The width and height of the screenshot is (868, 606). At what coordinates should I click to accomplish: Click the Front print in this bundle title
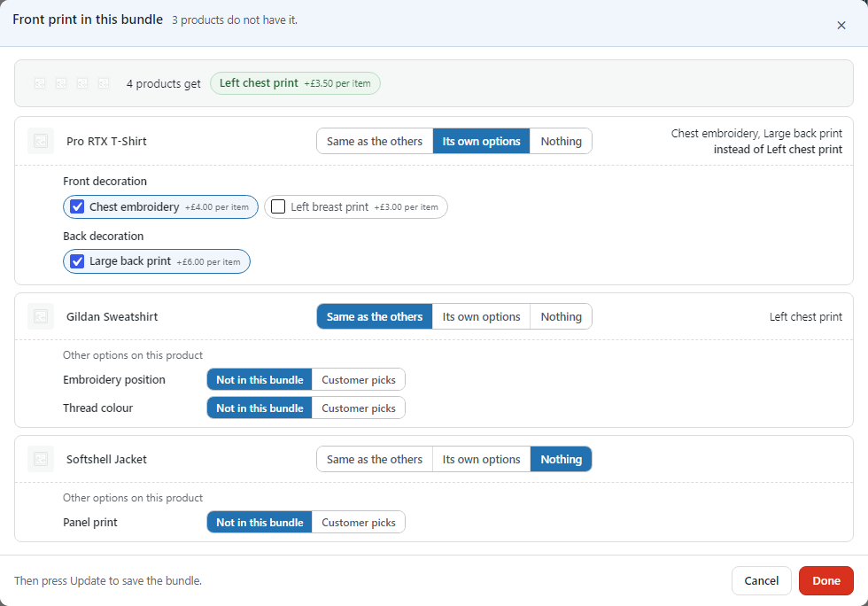pos(88,19)
